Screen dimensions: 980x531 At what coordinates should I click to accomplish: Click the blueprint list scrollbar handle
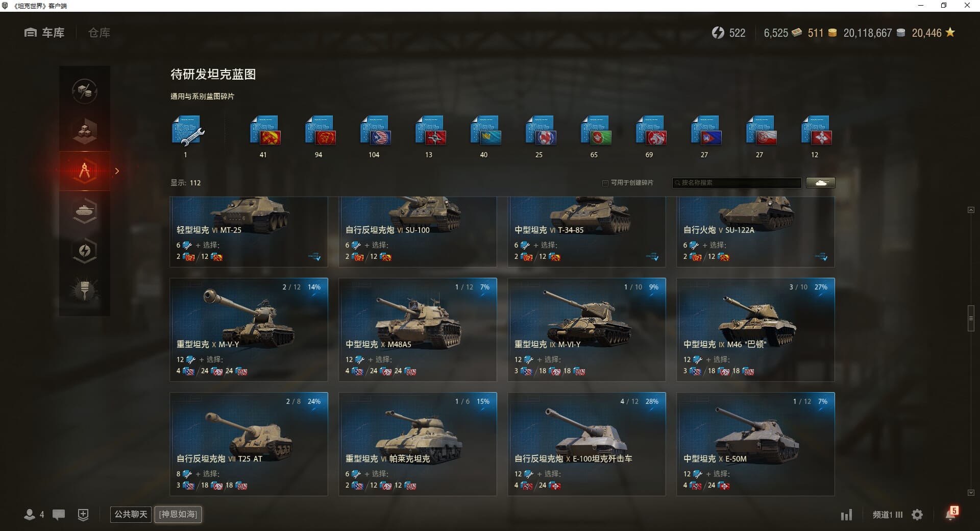[x=971, y=319]
